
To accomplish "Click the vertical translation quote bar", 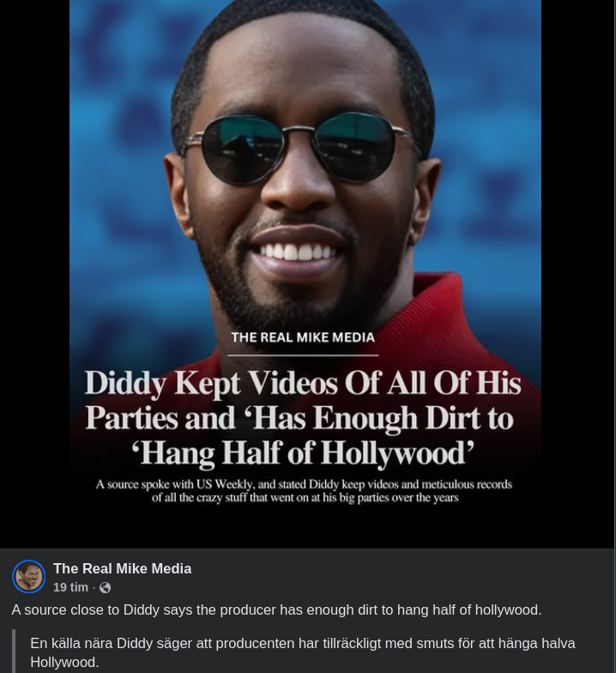I will click(x=14, y=651).
